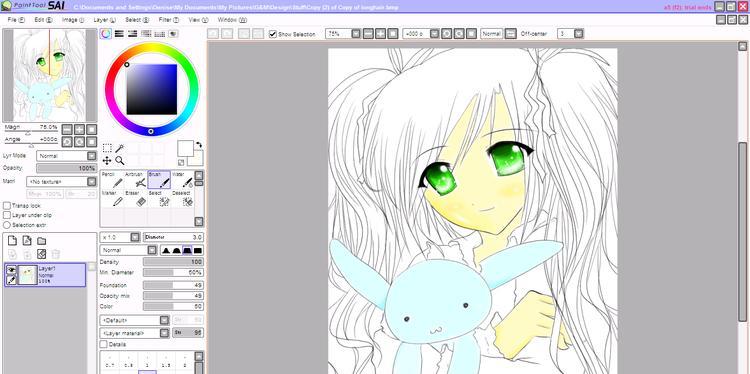Viewport: 750px width, 374px height.
Task: Open the 75% zoom level dropdown
Action: point(343,34)
